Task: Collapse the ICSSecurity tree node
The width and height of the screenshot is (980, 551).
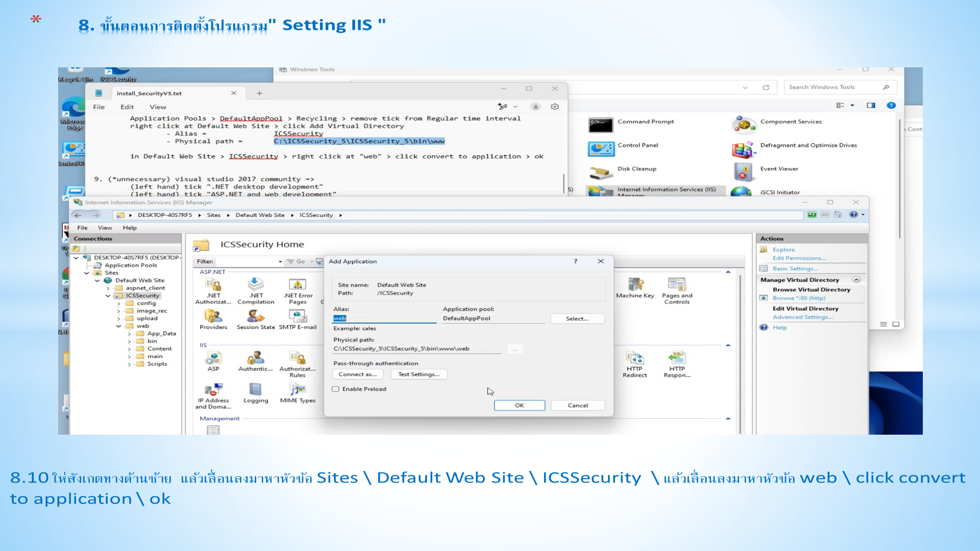Action: (108, 296)
